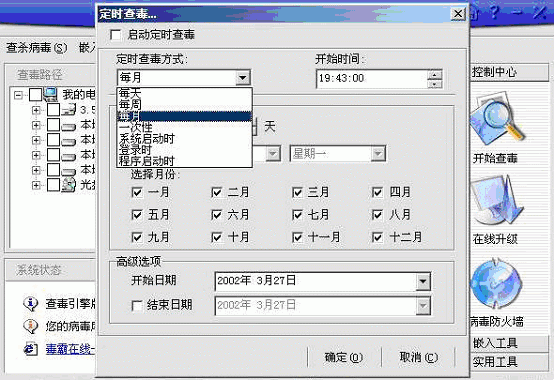
Task: Click the 我的电脑 computer icon in tree
Action: 51,94
